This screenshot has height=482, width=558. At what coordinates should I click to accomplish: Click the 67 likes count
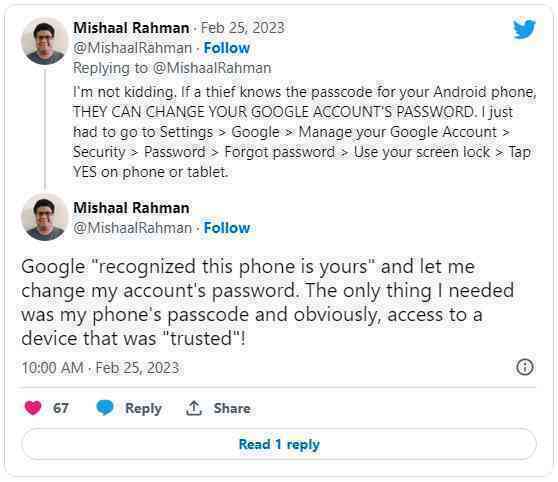[x=60, y=408]
